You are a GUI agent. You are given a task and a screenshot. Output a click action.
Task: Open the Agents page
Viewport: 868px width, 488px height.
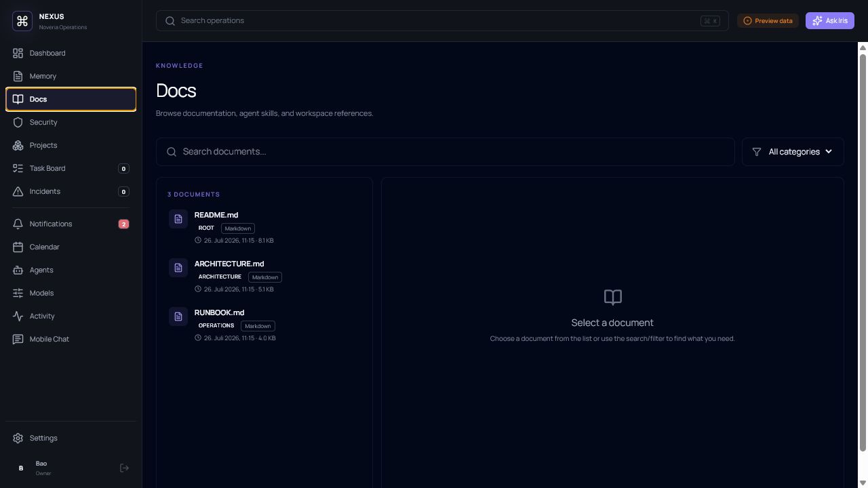(71, 270)
